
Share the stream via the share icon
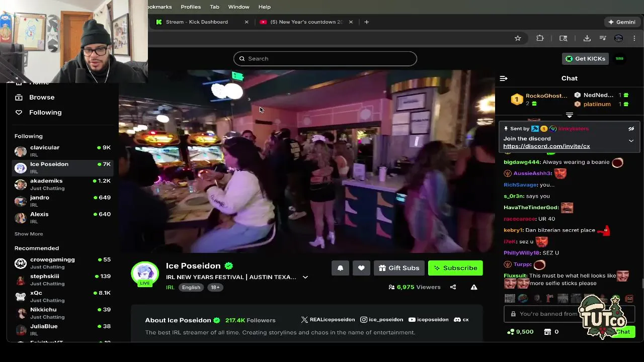coord(453,287)
